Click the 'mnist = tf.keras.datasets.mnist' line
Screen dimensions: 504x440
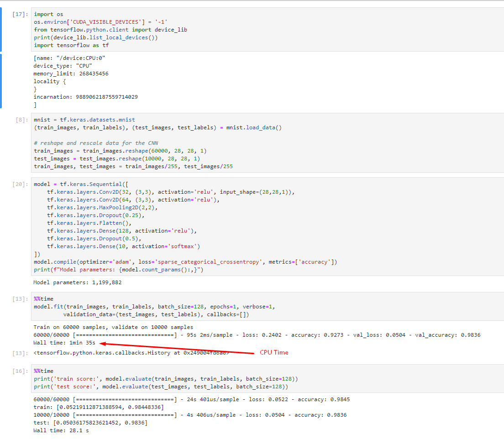tap(84, 120)
